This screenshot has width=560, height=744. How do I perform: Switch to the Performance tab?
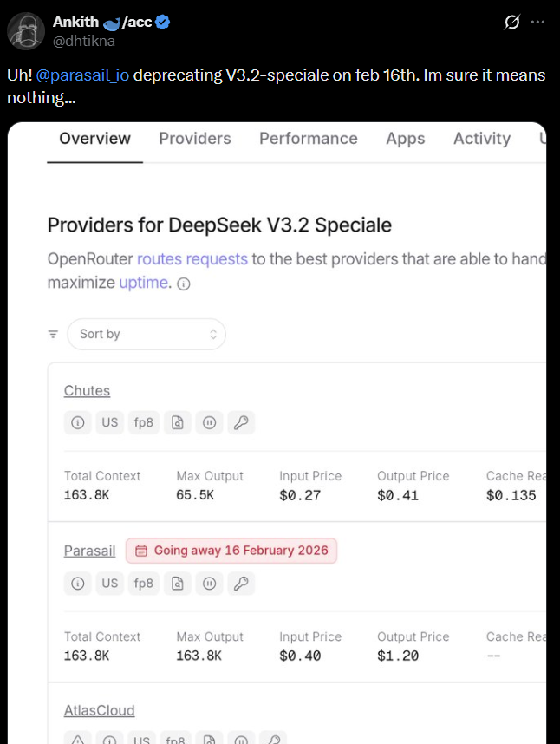(308, 139)
